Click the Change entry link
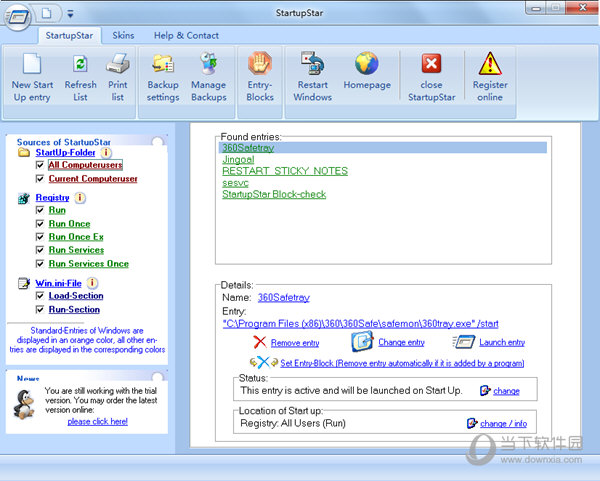The width and height of the screenshot is (600, 481). (401, 342)
